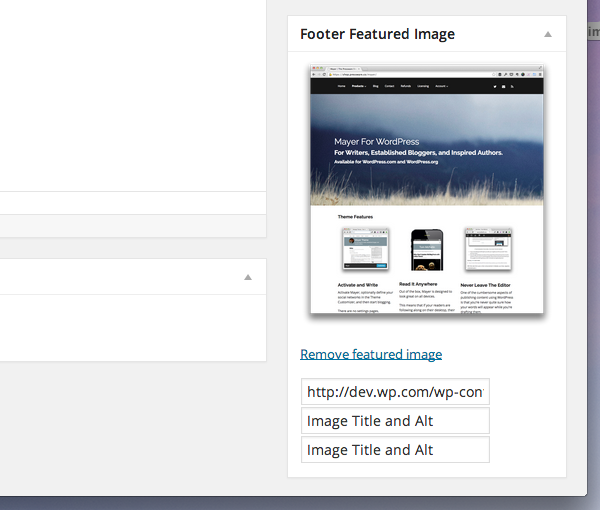Click the iPhone image under Theme Features
The width and height of the screenshot is (600, 510).
click(427, 250)
